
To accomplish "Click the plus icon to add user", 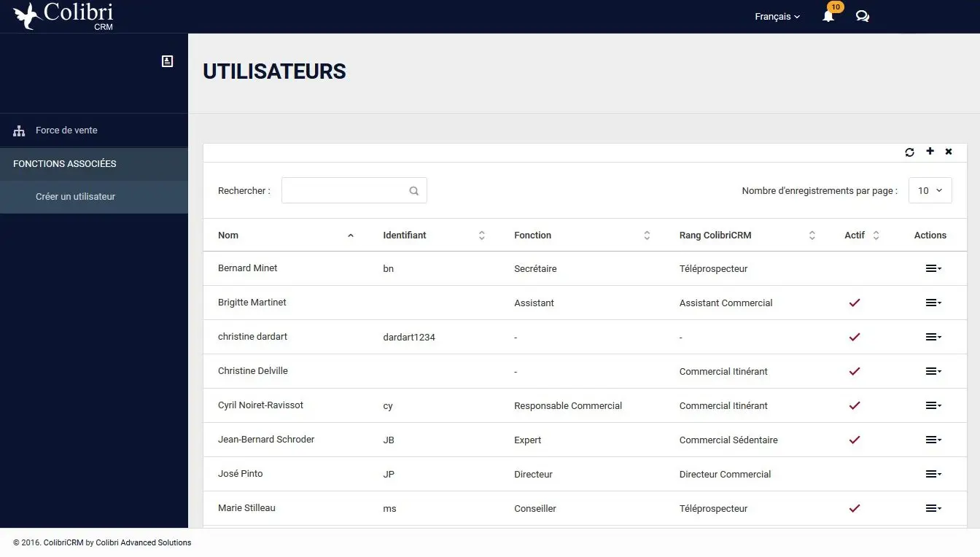I will point(930,152).
